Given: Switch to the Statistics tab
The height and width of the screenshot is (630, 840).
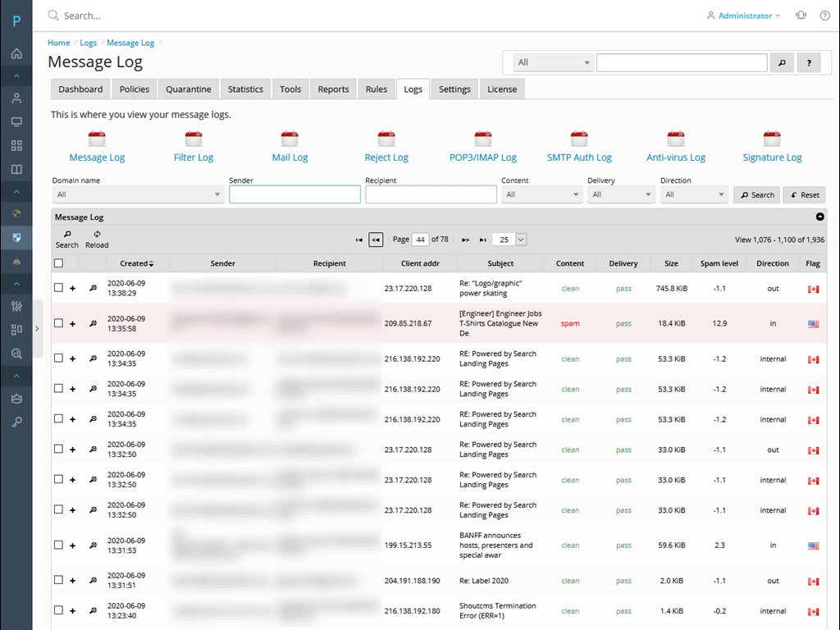Looking at the screenshot, I should 245,89.
